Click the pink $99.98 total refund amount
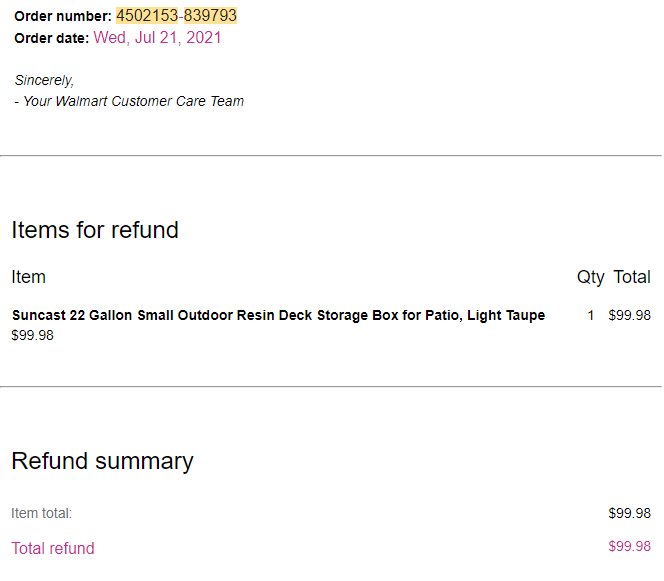 (x=629, y=546)
